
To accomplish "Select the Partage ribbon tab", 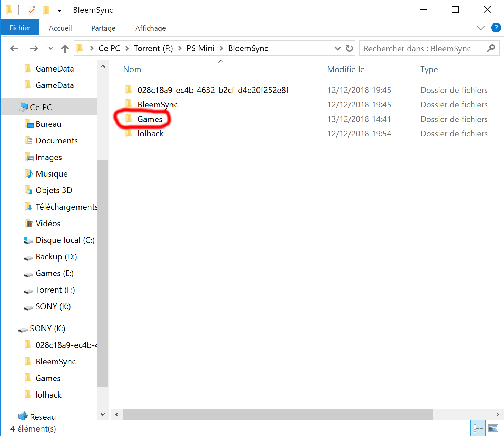I will tap(103, 28).
